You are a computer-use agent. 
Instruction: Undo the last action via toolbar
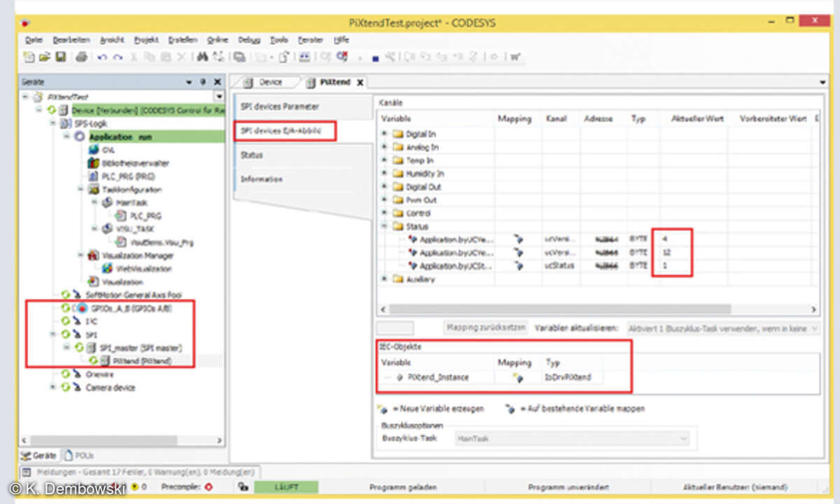[102, 57]
